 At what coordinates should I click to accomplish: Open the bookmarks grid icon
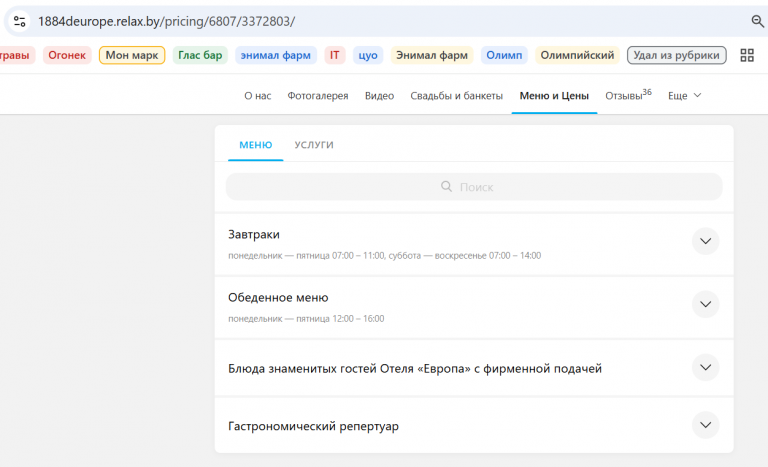pyautogui.click(x=747, y=55)
